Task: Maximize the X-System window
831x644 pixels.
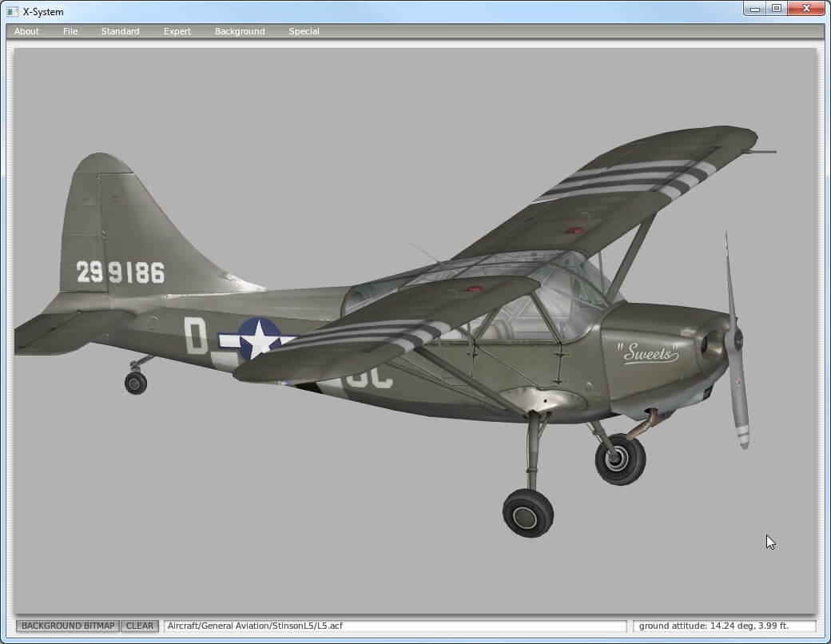Action: 777,9
